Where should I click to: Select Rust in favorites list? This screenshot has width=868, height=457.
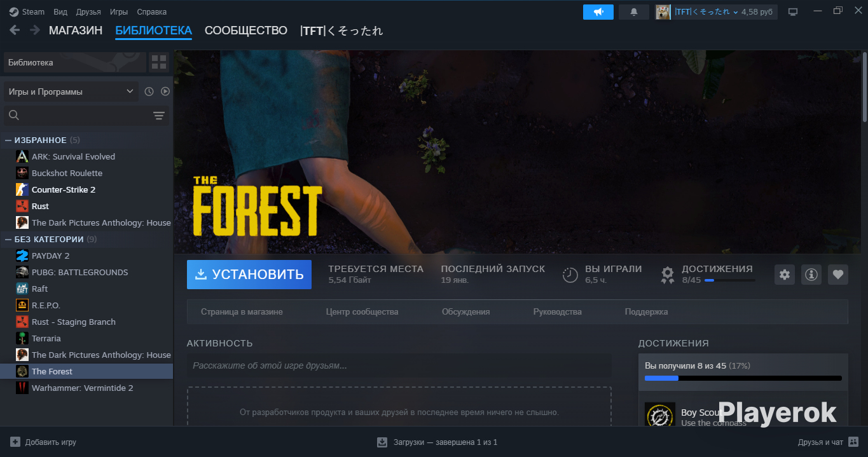[87, 206]
